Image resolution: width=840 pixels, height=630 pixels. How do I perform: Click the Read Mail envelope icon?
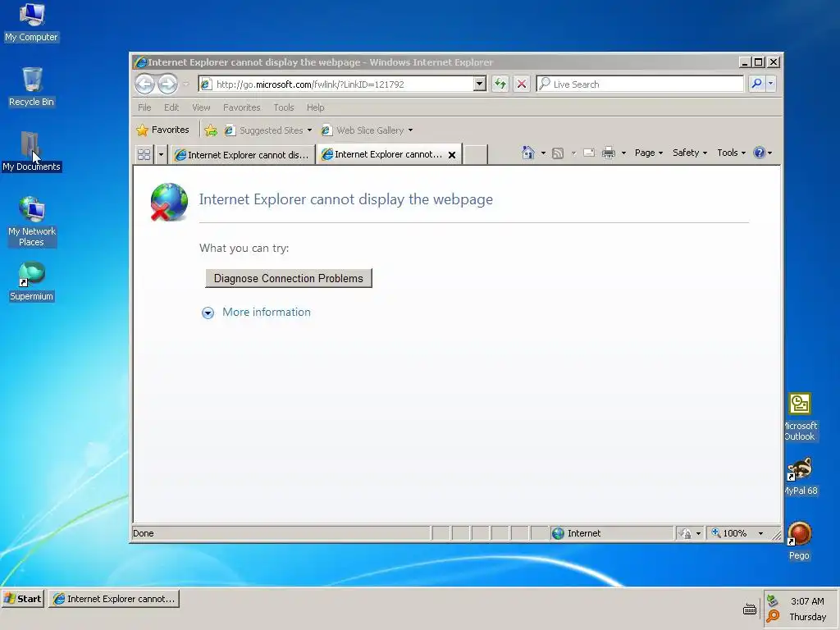[589, 153]
